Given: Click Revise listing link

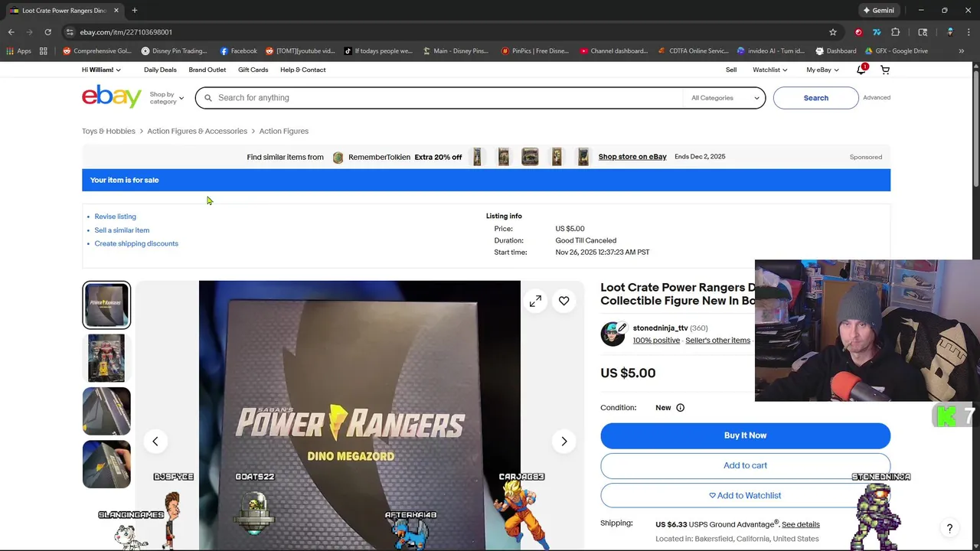Looking at the screenshot, I should coord(116,217).
